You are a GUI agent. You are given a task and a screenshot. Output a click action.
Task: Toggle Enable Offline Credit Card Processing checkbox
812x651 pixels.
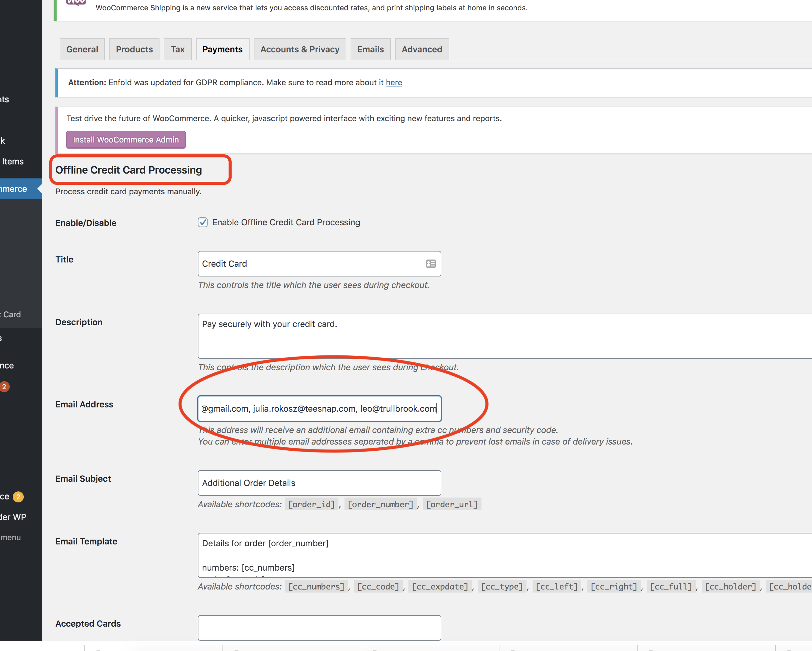pos(203,222)
